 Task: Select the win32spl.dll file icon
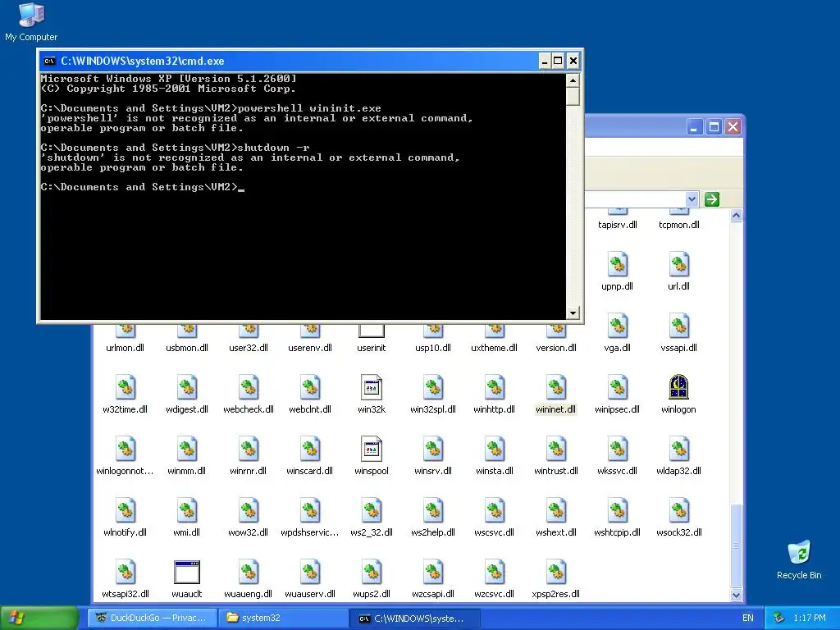(x=433, y=387)
